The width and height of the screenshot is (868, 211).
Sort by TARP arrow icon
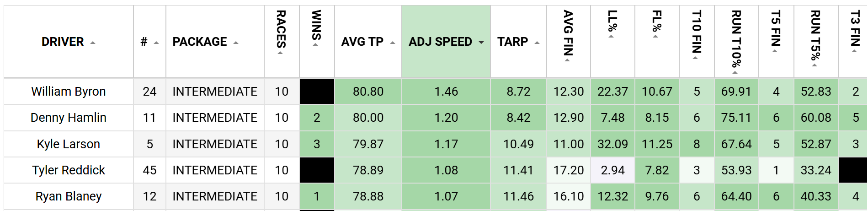[537, 43]
